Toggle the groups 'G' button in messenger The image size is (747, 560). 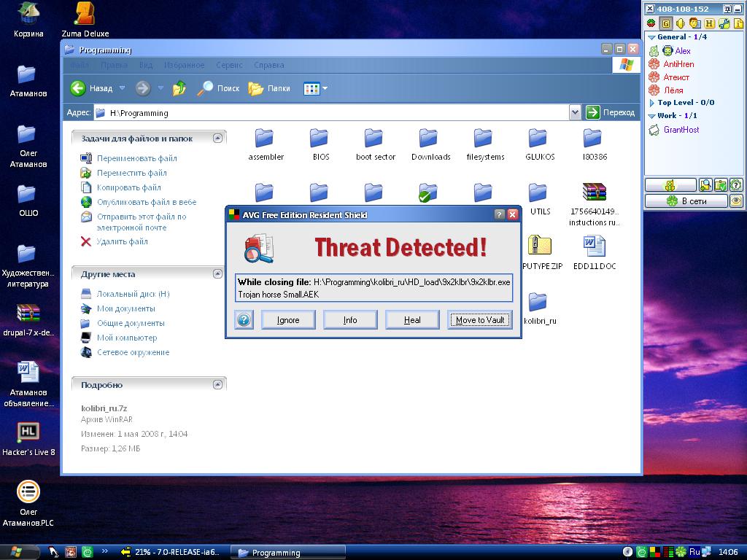665,23
